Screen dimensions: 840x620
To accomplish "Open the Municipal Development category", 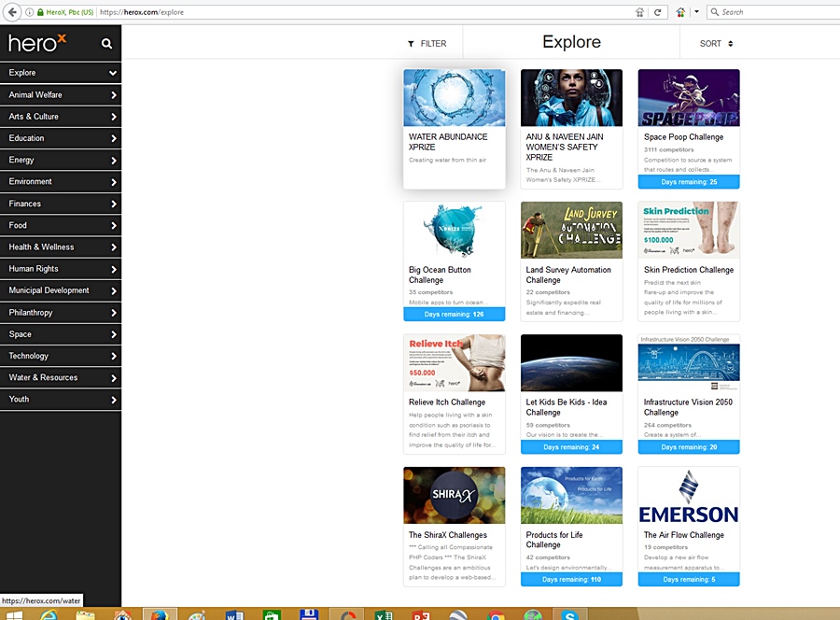I will (61, 290).
